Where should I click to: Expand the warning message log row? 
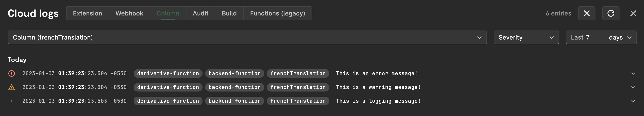click(x=633, y=87)
